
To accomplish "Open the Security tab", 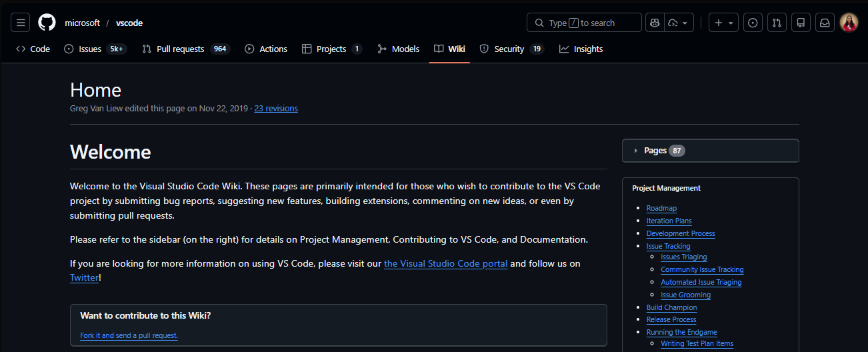I will pyautogui.click(x=511, y=49).
